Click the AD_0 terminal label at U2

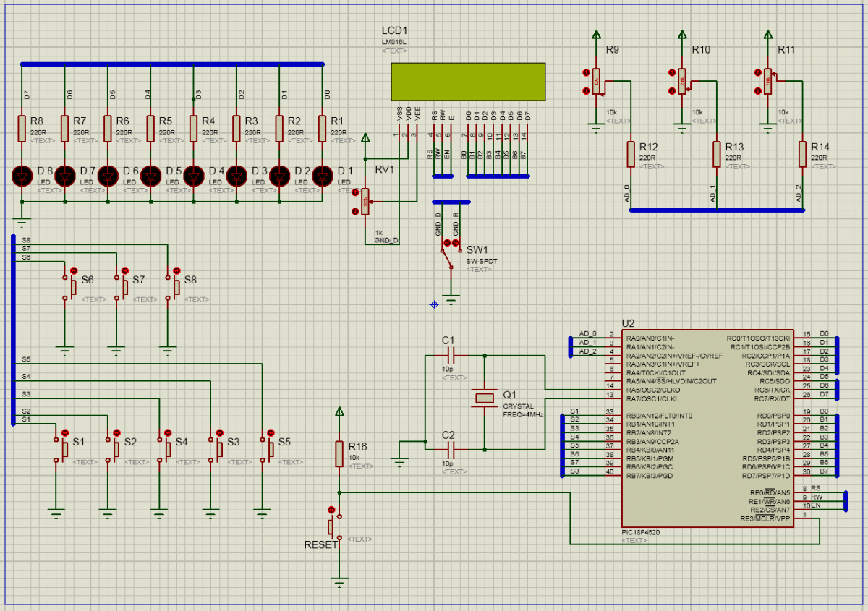pos(588,334)
